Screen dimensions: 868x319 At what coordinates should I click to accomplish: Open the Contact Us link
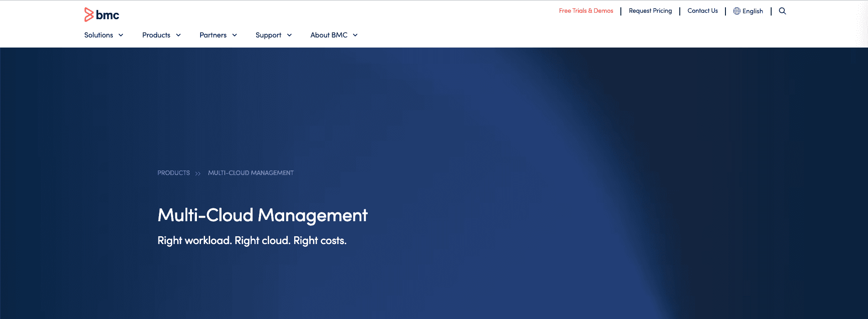click(x=703, y=11)
